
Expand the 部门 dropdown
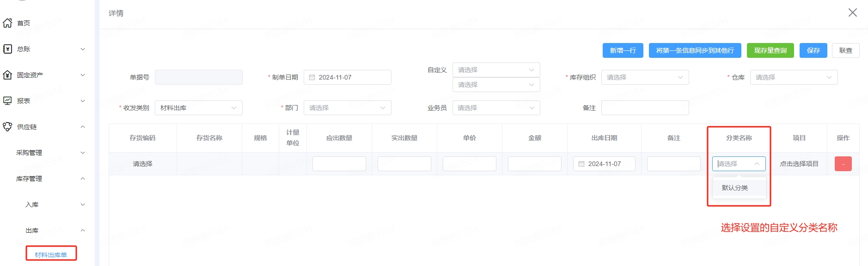pos(347,108)
